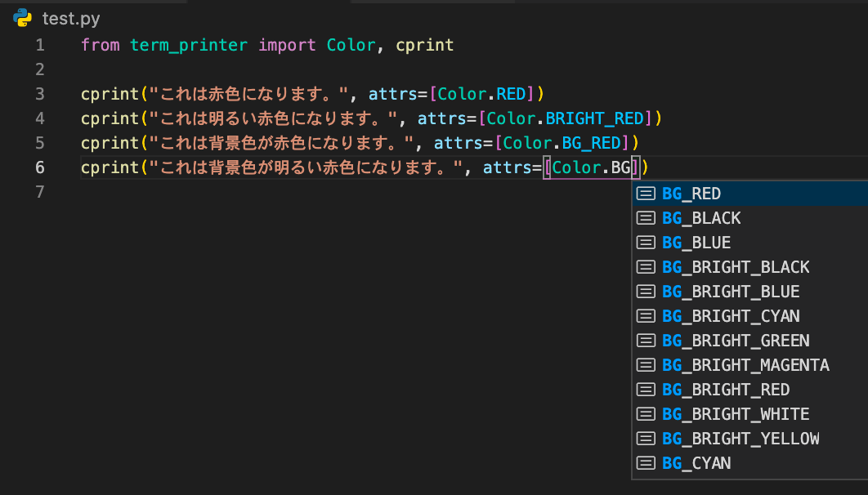Click the from keyword on line 1
868x495 pixels.
coord(101,45)
